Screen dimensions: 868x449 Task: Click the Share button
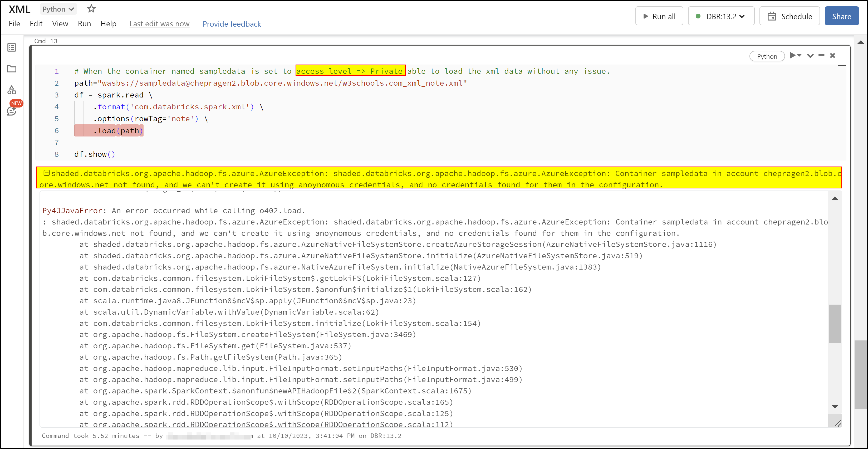(x=841, y=16)
